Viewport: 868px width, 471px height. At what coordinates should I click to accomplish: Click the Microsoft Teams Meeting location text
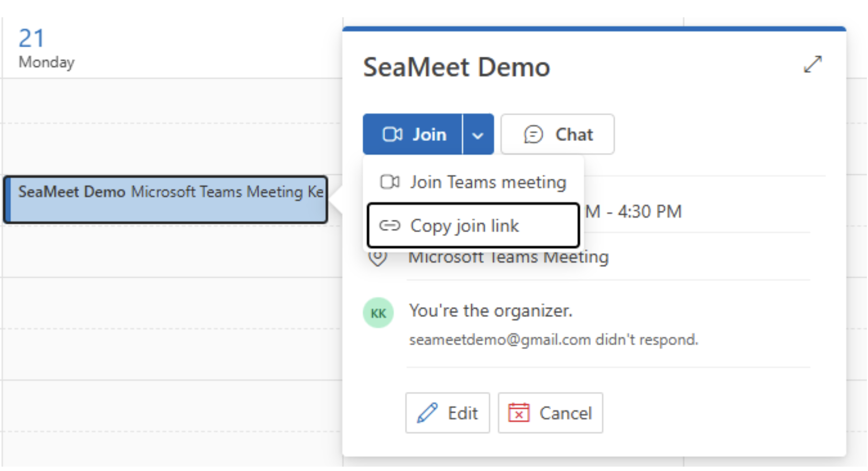508,257
